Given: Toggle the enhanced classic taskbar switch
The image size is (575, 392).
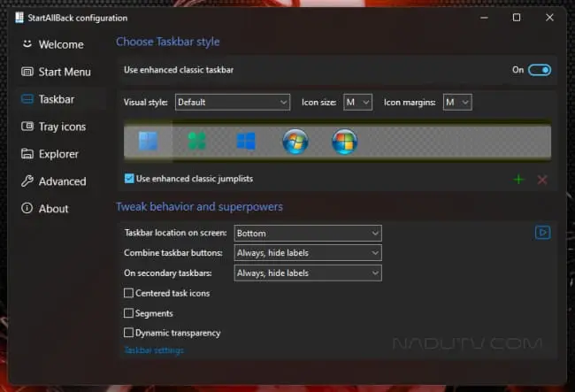Looking at the screenshot, I should click(x=539, y=70).
